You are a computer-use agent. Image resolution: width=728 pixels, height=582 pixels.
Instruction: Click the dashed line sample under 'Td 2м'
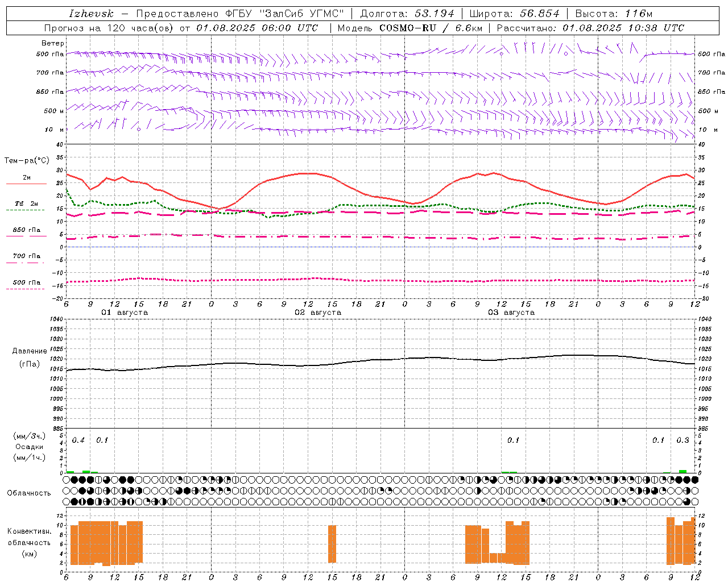(26, 210)
